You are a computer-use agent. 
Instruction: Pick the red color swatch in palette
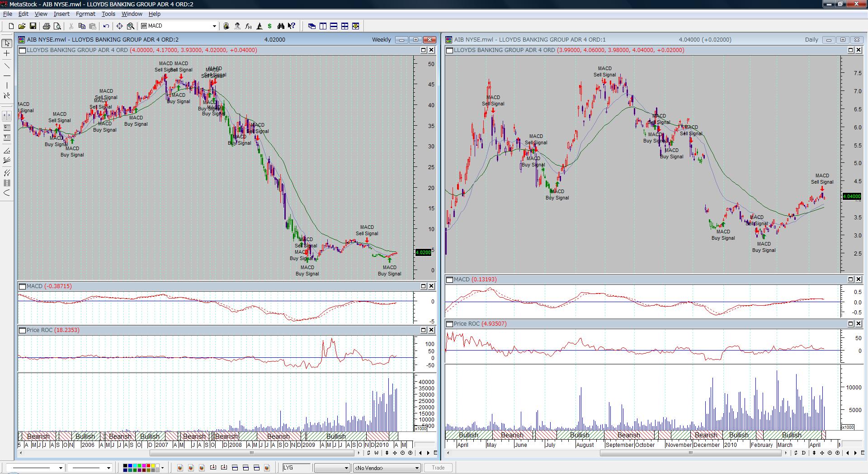click(x=148, y=466)
